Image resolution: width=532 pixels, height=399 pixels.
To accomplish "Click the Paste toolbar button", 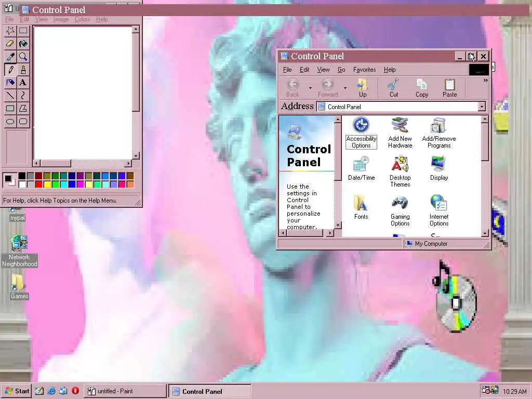I will 449,88.
